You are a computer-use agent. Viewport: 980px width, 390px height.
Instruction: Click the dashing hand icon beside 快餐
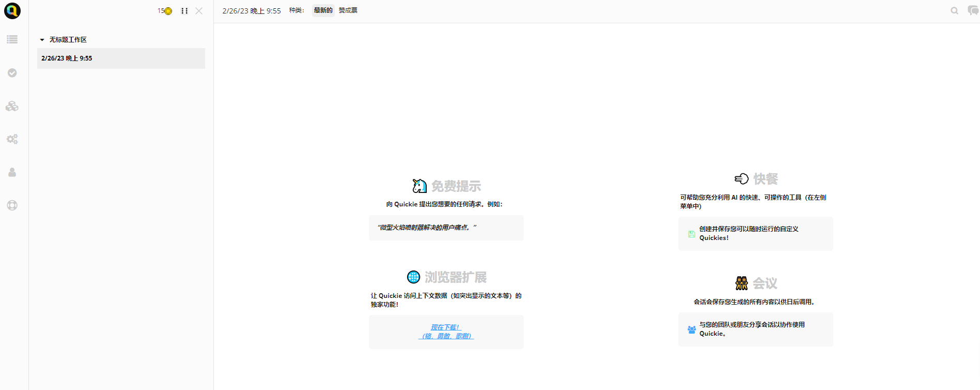click(741, 179)
